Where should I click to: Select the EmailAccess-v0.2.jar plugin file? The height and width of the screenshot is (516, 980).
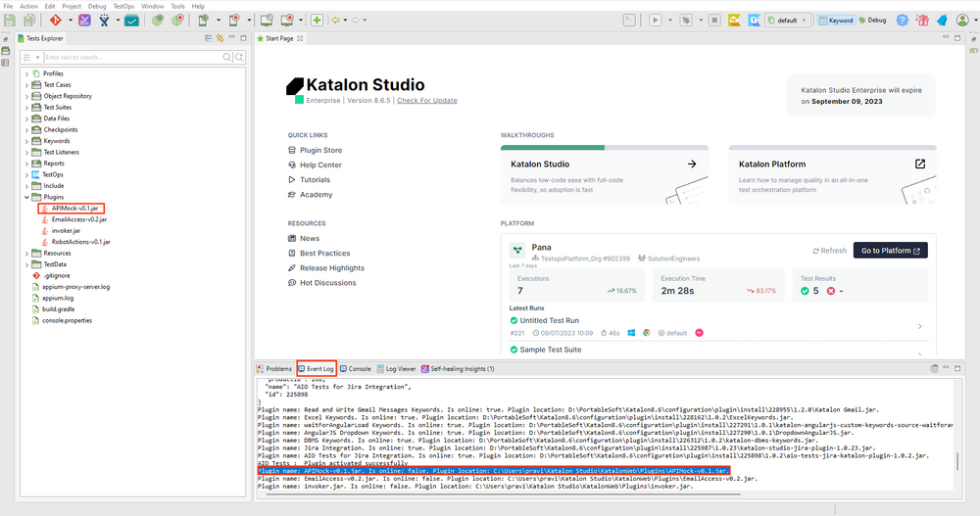78,219
